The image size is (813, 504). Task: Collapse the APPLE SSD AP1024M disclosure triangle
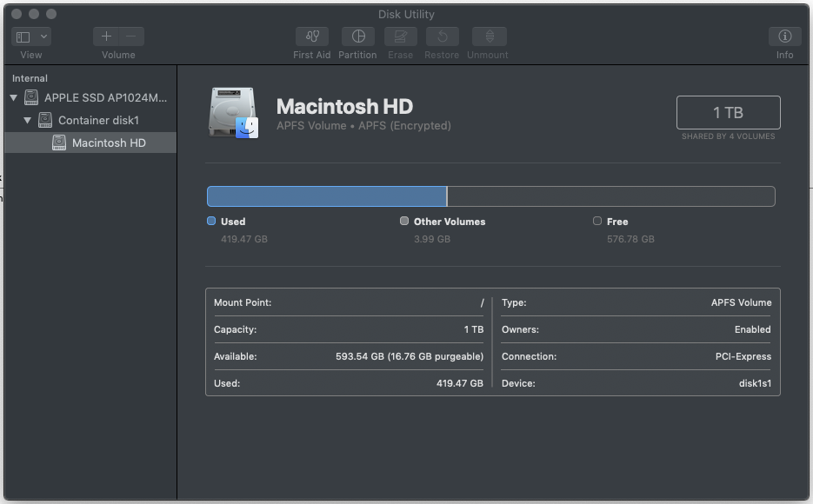click(x=14, y=97)
